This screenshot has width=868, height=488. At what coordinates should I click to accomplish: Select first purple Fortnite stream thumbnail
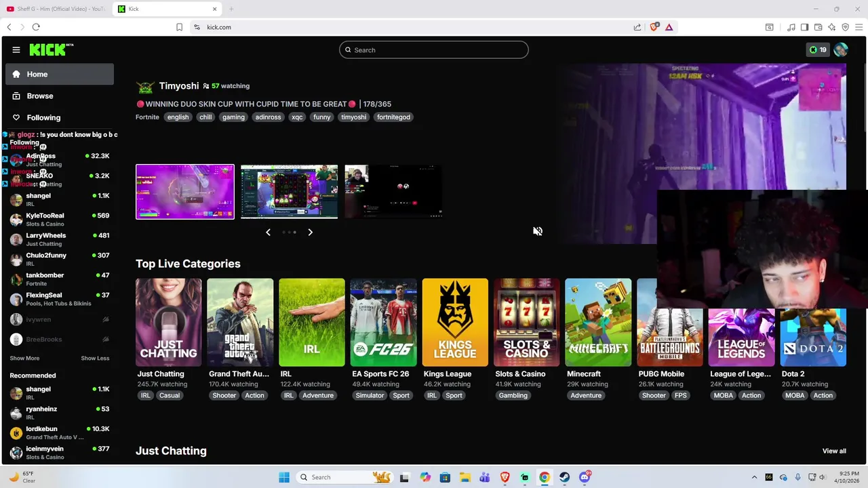[185, 192]
